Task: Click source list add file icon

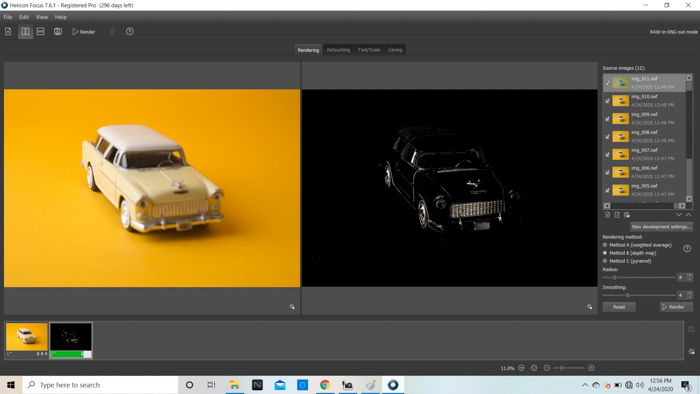Action: [x=607, y=215]
